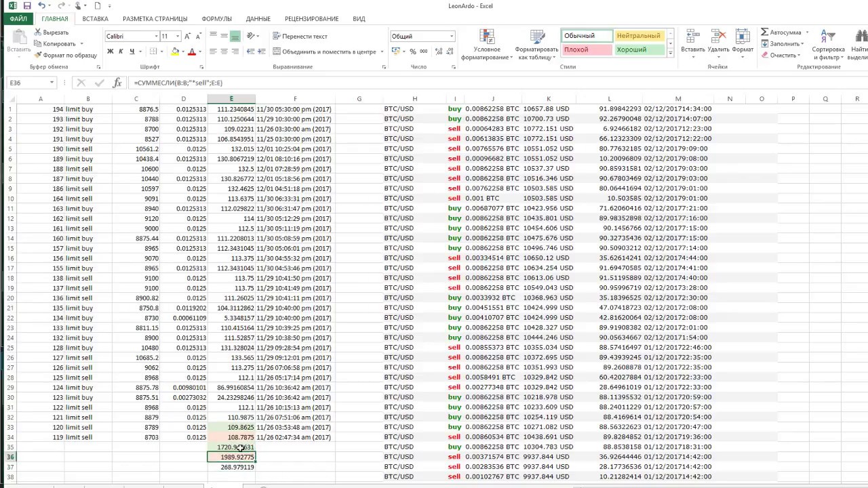Click the borders icon in Шрифт group
Screen dimensions: 868x488
point(153,52)
